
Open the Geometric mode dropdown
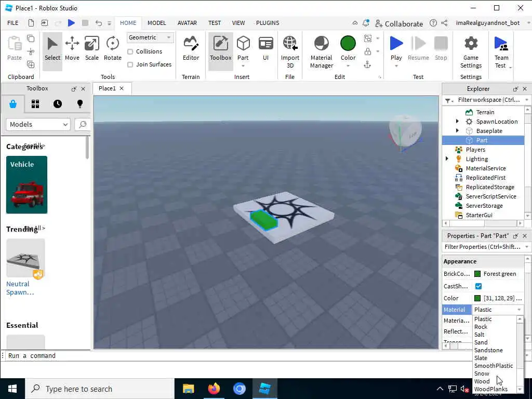pos(150,37)
